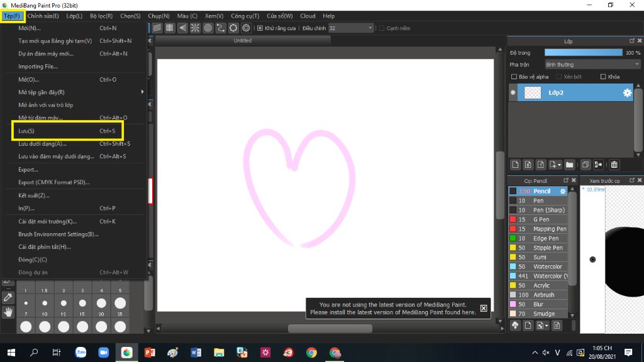Open Zalo from the taskbar
This screenshot has height=362, width=644.
coord(80,353)
